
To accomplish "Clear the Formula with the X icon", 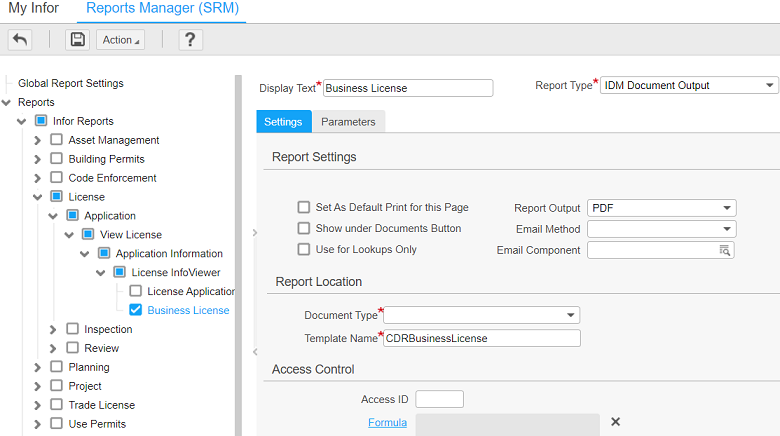I will pos(615,422).
